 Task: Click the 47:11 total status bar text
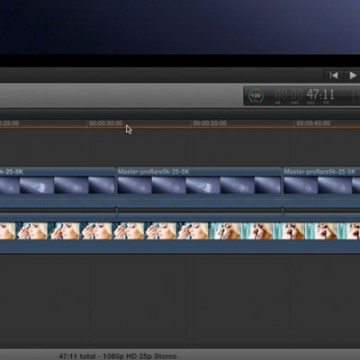click(x=118, y=356)
